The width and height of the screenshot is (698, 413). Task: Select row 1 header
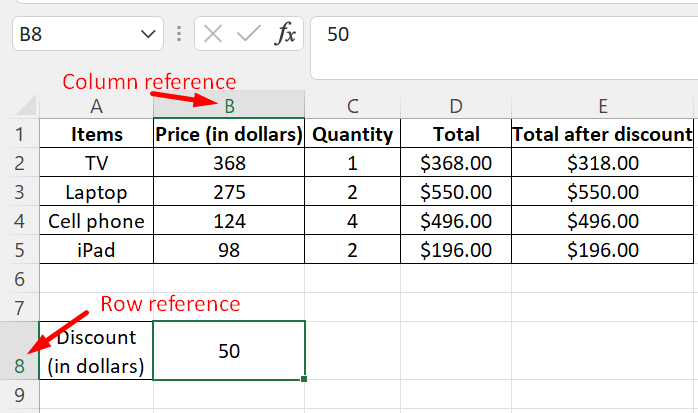click(x=19, y=134)
